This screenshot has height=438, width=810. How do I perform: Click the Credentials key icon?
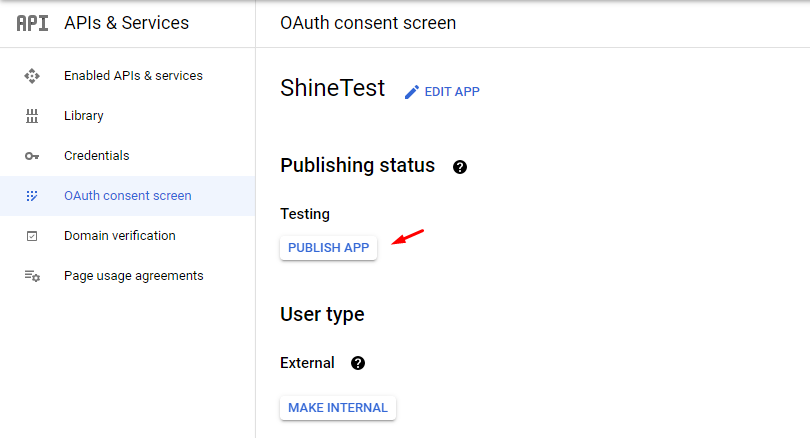pyautogui.click(x=32, y=156)
